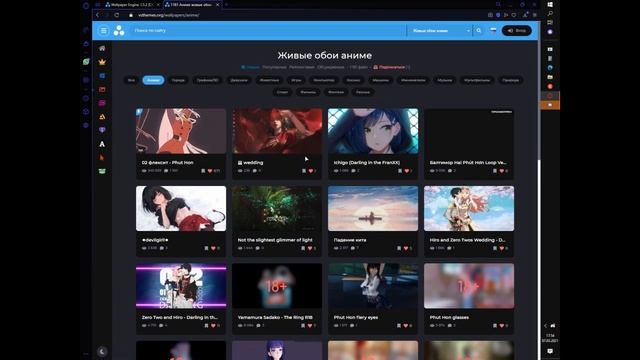Select the Города category chip
This screenshot has height=360, width=640.
pyautogui.click(x=178, y=80)
